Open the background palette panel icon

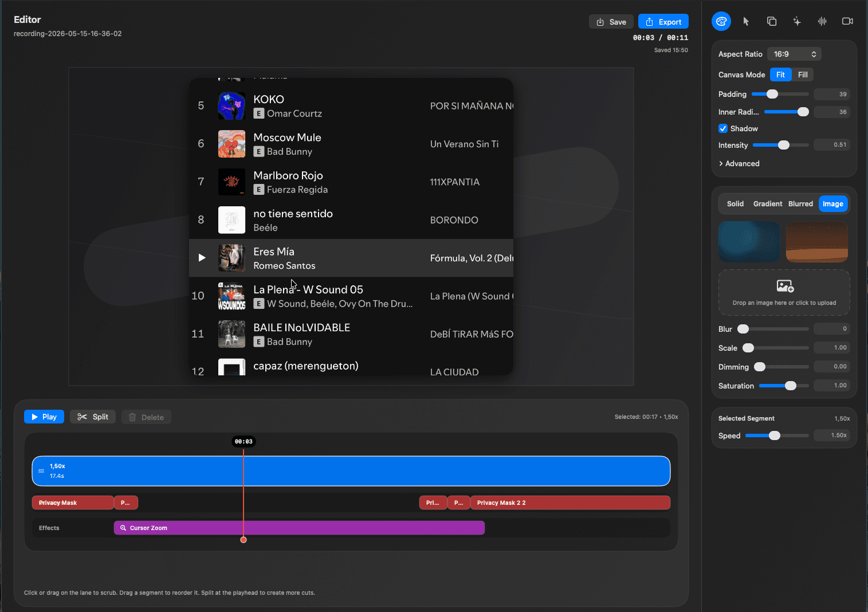click(721, 21)
